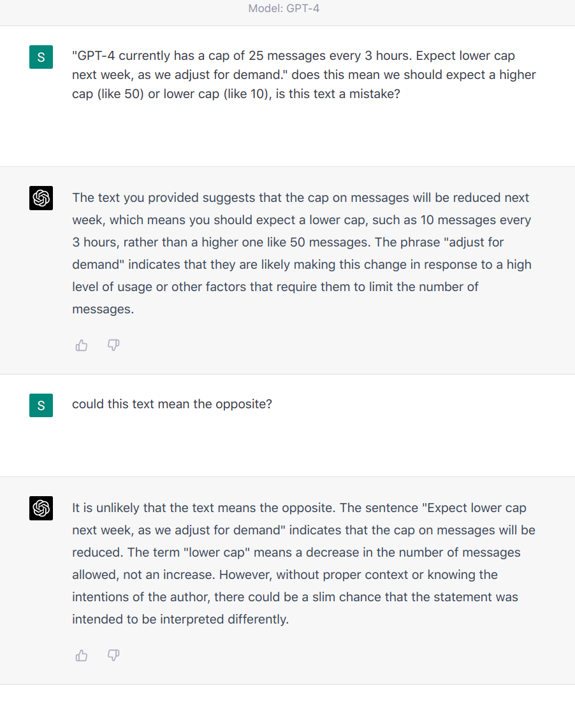Image resolution: width=575 pixels, height=728 pixels.
Task: Click thumbs up on the first GPT-4 reply
Action: click(x=82, y=345)
